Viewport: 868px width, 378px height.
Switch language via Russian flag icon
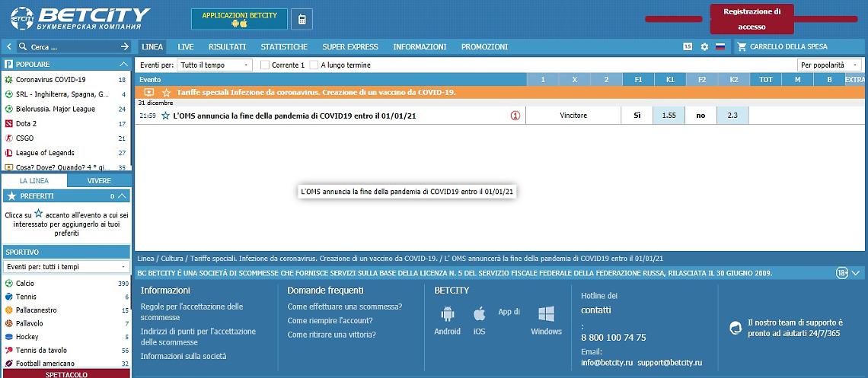click(720, 47)
